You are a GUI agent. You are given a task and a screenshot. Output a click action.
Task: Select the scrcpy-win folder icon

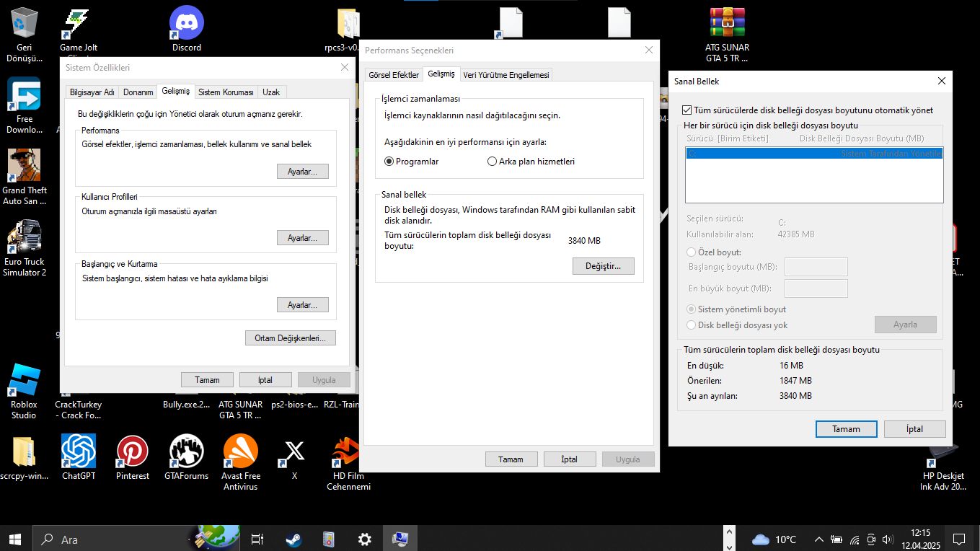pyautogui.click(x=24, y=457)
